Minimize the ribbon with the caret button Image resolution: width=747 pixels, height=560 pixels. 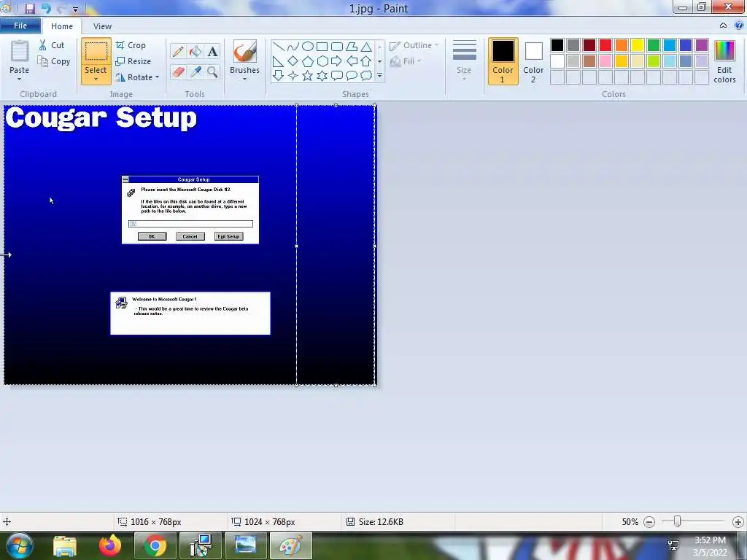723,26
